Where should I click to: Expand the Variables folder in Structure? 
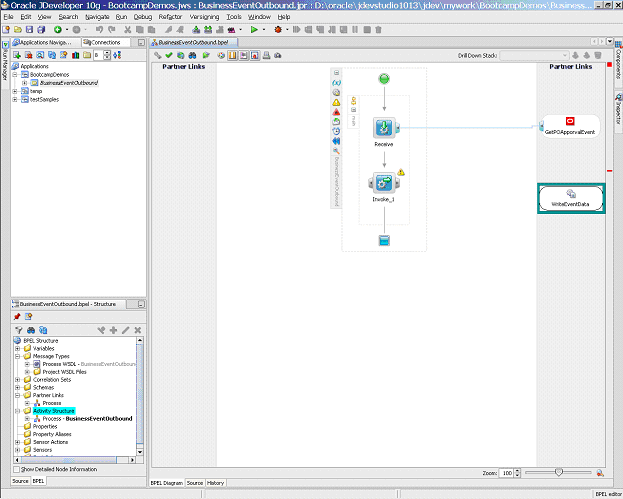17,348
